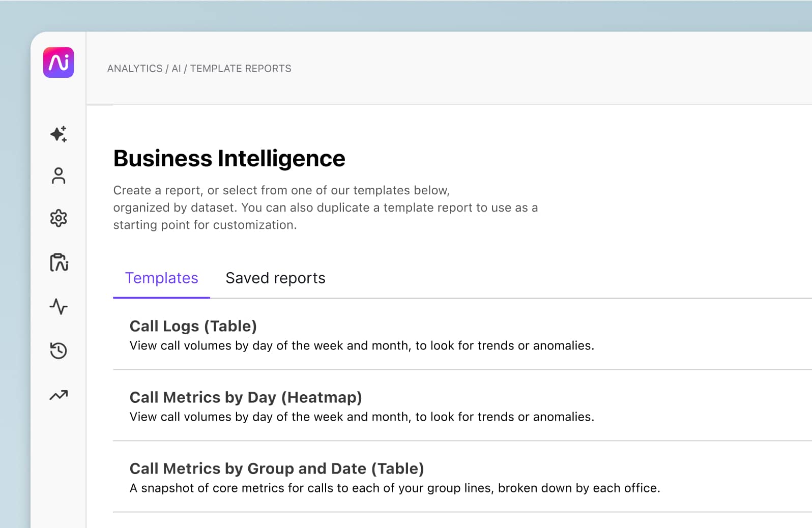Click ANALYTICS in the breadcrumb
The width and height of the screenshot is (812, 528).
(135, 69)
